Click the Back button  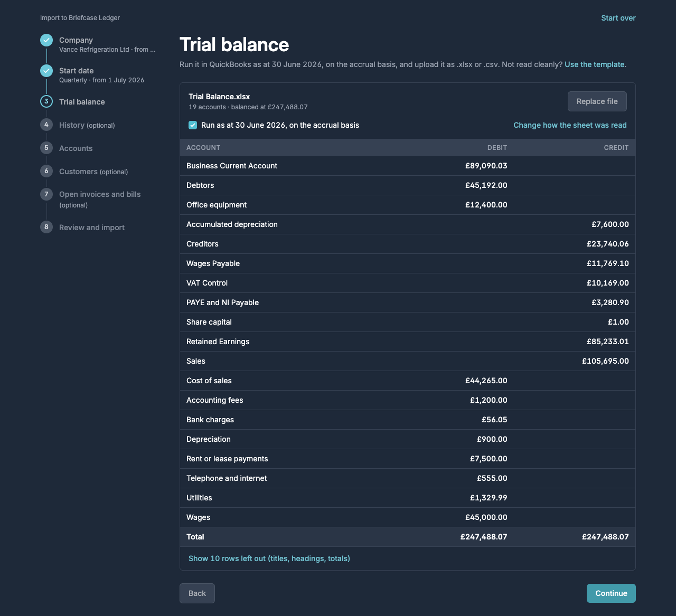197,593
